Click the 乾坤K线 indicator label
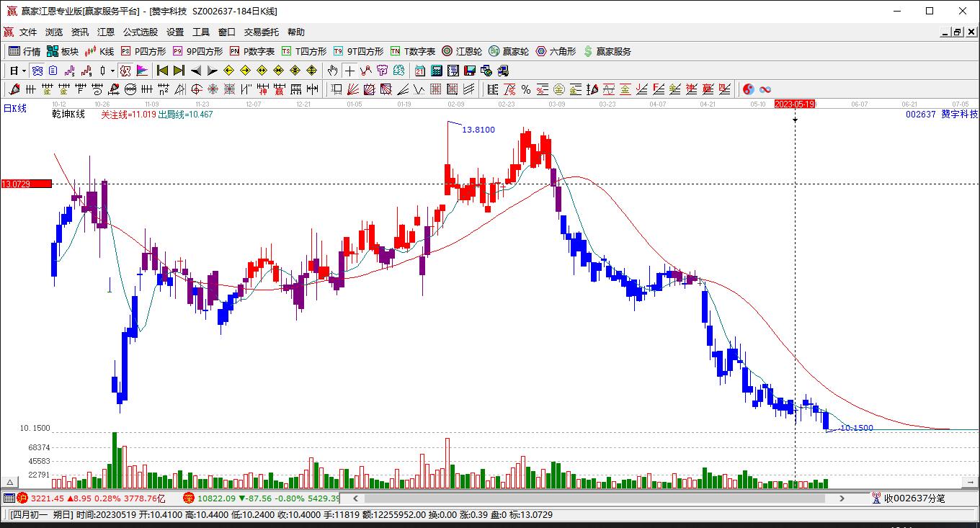980x528 pixels. click(x=68, y=114)
